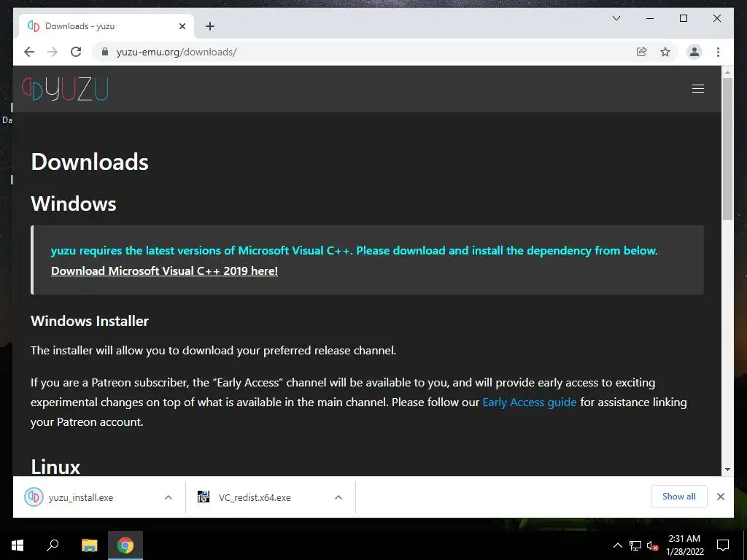Select the Downloads - yuzu tab
The height and width of the screenshot is (560, 747).
[107, 26]
